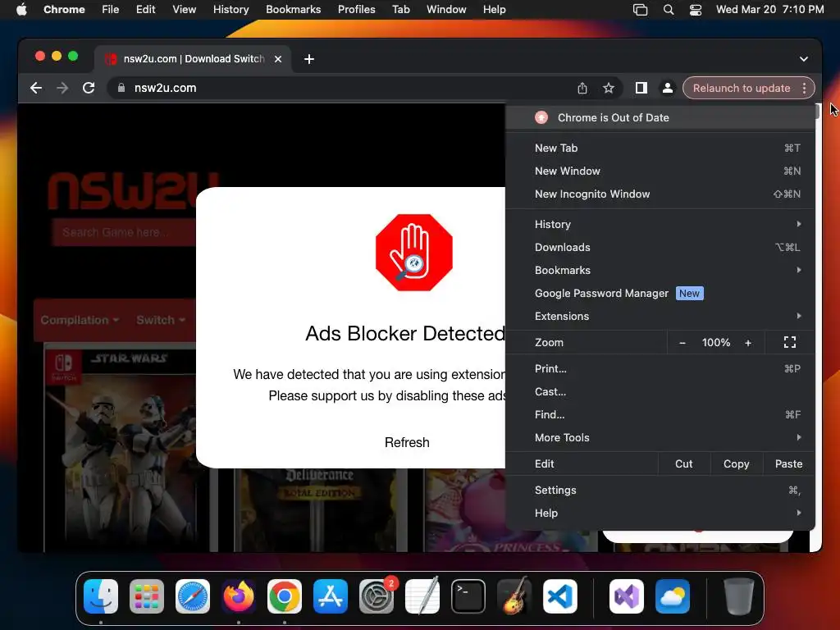Bookmark this page with the star icon
Image resolution: width=840 pixels, height=630 pixels.
click(x=608, y=88)
